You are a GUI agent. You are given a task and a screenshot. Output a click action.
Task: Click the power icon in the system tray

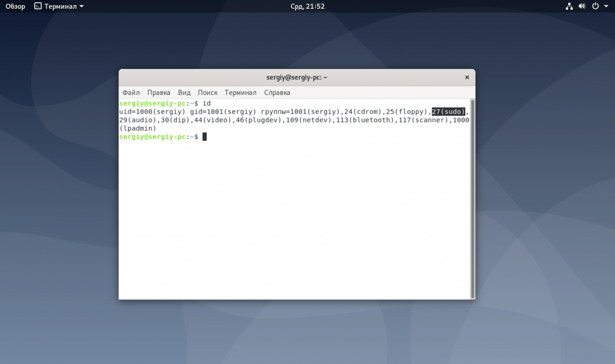click(x=595, y=6)
